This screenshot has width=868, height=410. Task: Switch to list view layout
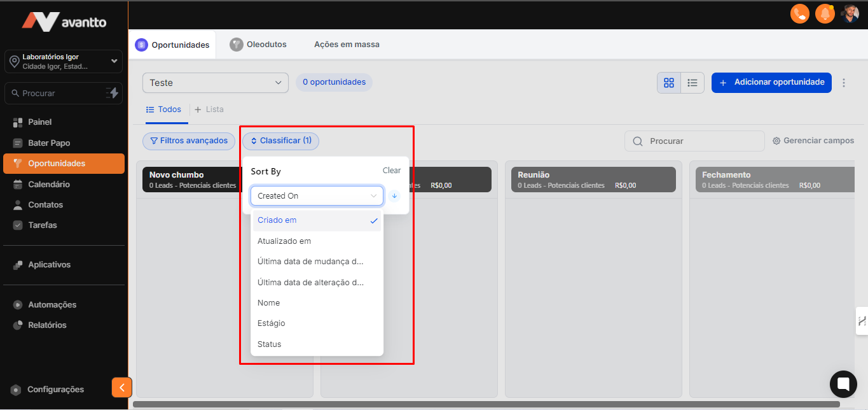pyautogui.click(x=692, y=83)
